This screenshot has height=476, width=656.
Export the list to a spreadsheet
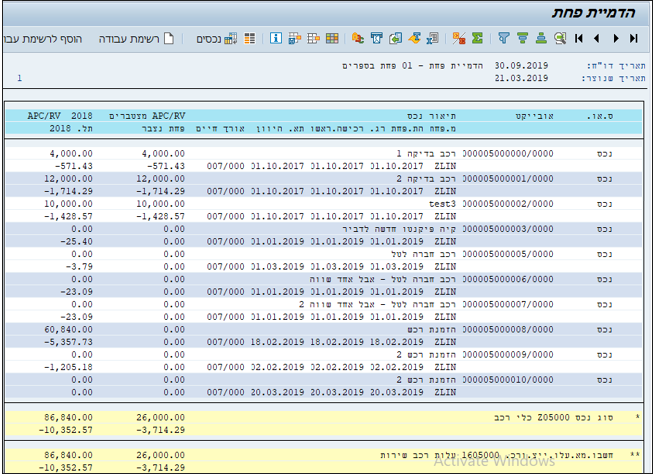433,38
